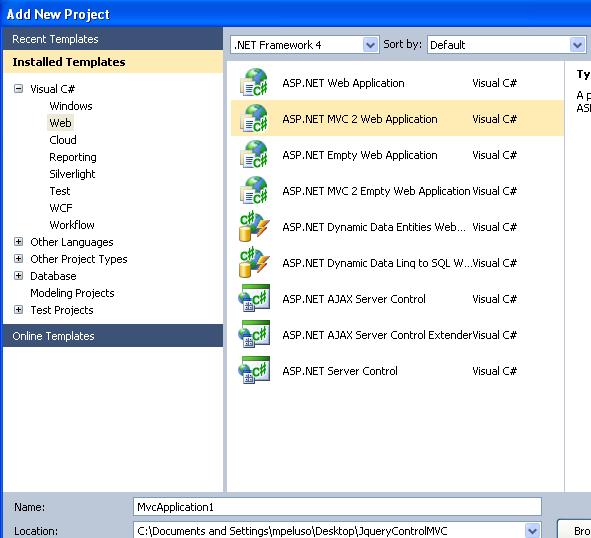Select the Web category under Visual C#

pos(60,123)
